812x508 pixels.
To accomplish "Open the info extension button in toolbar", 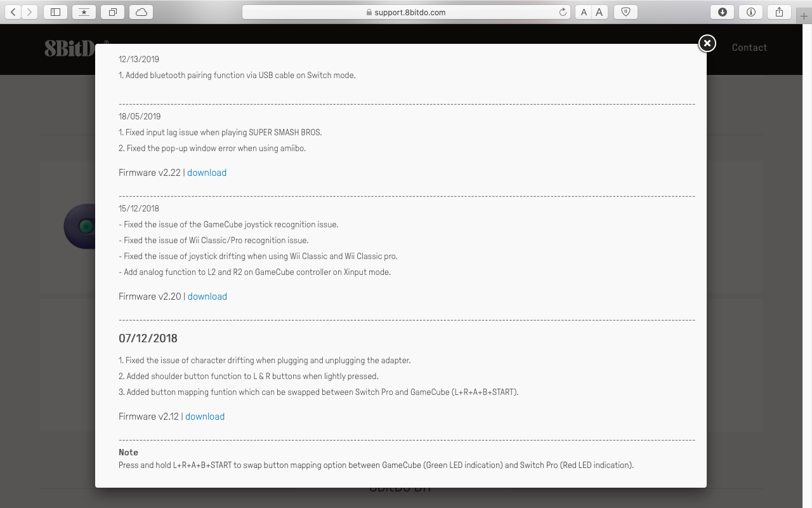I will [x=750, y=11].
